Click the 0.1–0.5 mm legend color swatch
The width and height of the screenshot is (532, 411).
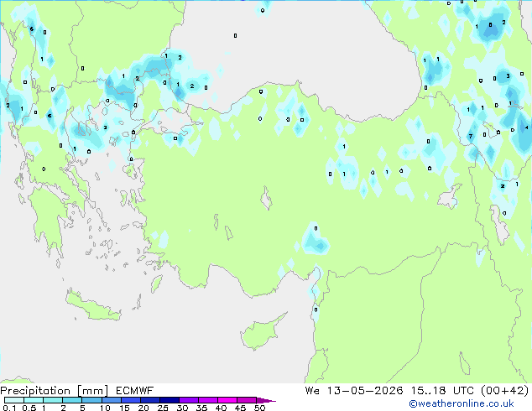tap(14, 400)
